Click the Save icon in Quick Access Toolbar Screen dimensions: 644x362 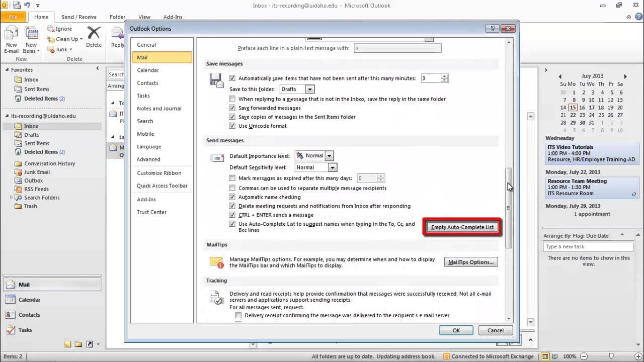tap(17, 5)
